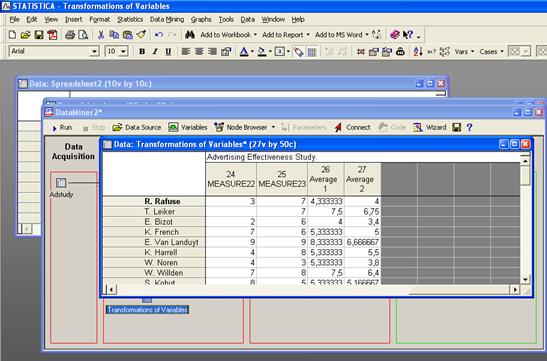The image size is (547, 361).
Task: Activate the What's This help pointer
Action: click(x=407, y=35)
